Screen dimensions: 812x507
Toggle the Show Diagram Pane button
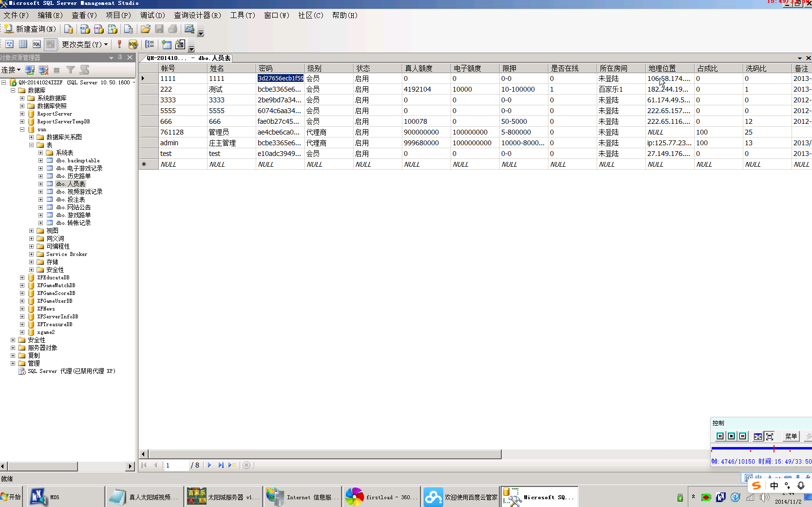pos(9,44)
